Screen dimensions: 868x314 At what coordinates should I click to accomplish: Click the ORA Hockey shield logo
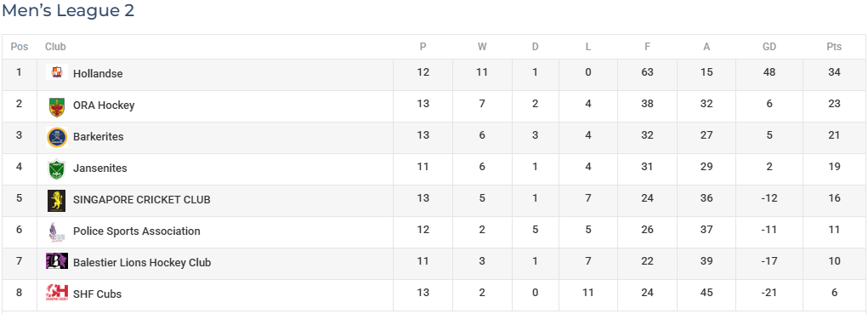(56, 106)
